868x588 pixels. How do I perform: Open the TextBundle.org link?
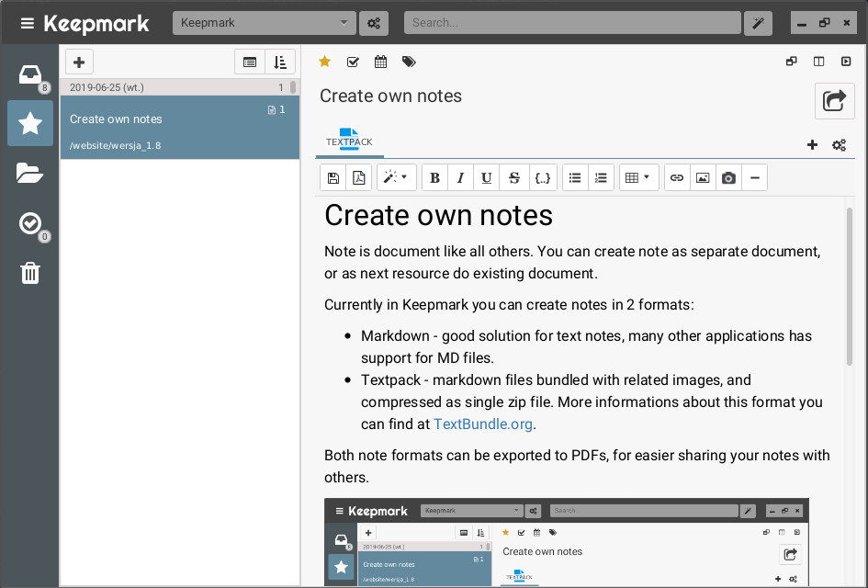click(483, 424)
